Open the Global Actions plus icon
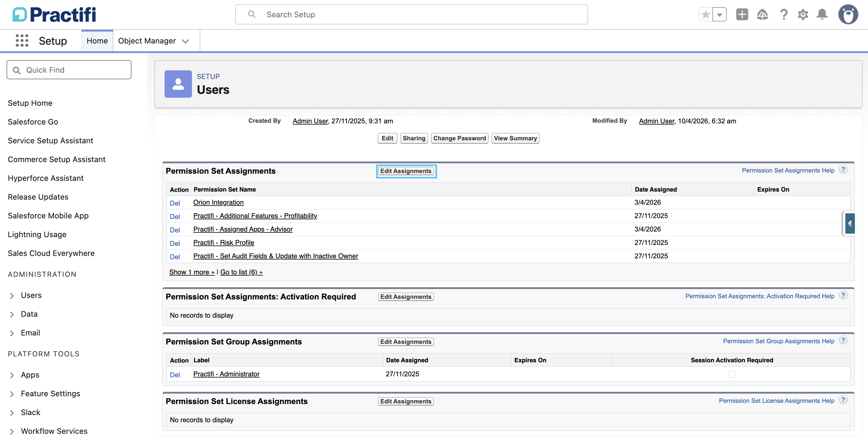Screen dimensions: 868x438 pos(742,15)
